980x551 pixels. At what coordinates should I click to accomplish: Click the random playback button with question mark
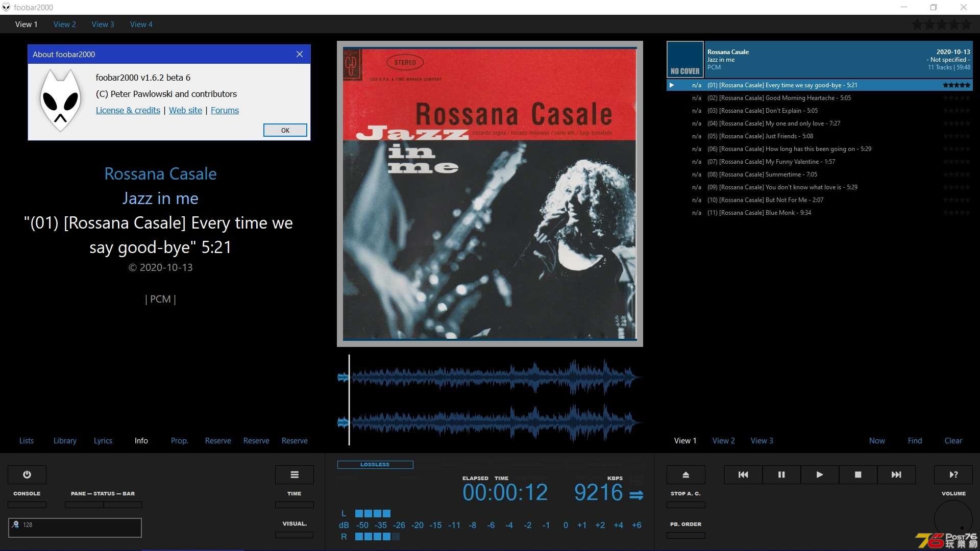point(953,474)
